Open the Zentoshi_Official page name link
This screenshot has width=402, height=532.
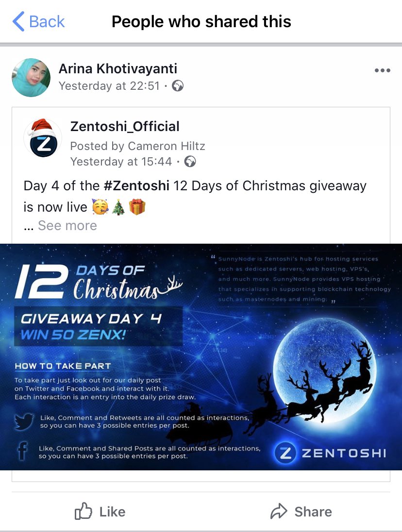(x=124, y=127)
